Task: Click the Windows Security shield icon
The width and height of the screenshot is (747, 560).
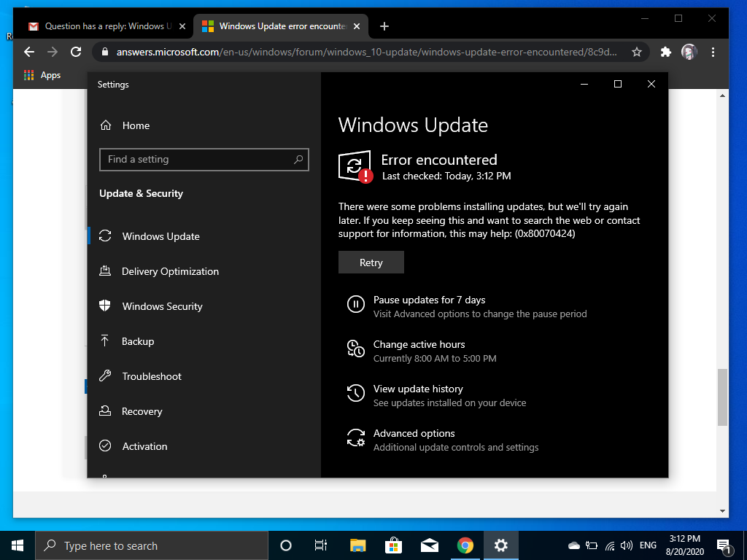Action: coord(105,306)
